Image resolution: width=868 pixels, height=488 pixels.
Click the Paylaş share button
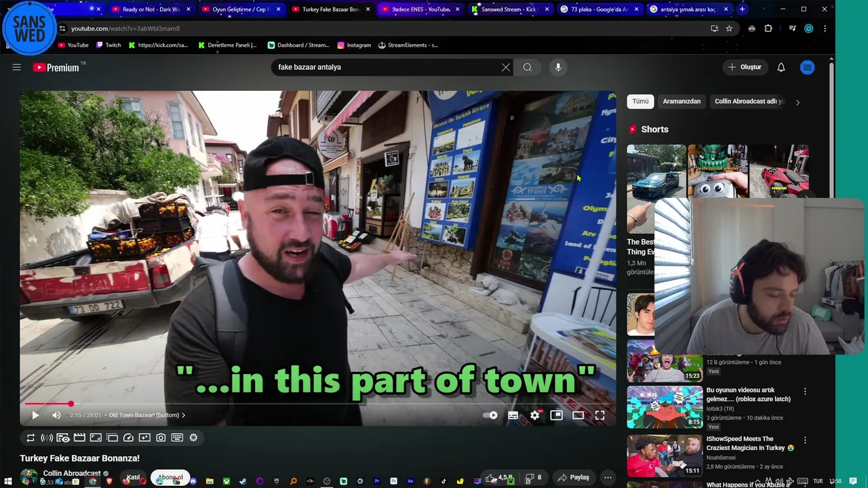pyautogui.click(x=574, y=478)
